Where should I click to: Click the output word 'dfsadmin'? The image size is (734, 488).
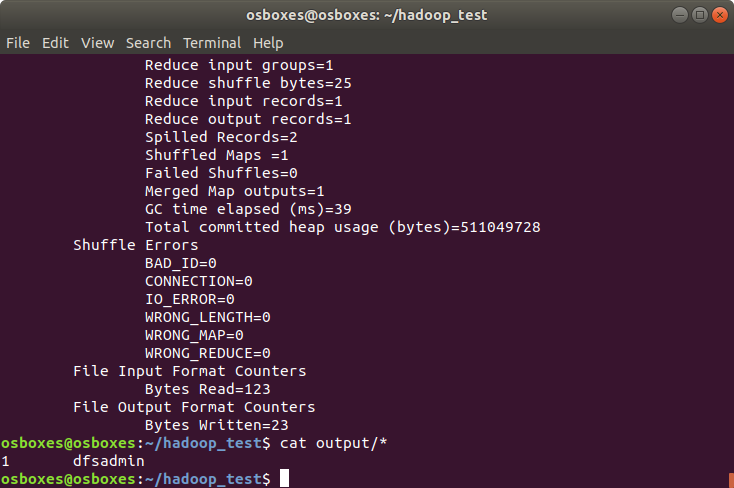[109, 461]
